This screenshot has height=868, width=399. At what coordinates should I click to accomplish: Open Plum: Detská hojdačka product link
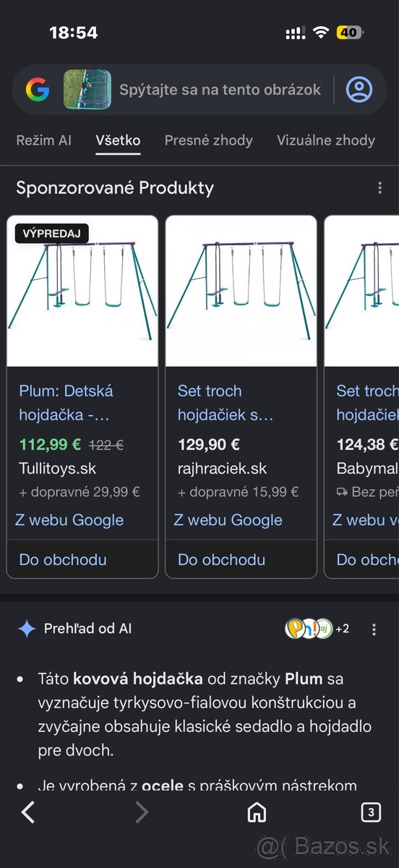(66, 403)
